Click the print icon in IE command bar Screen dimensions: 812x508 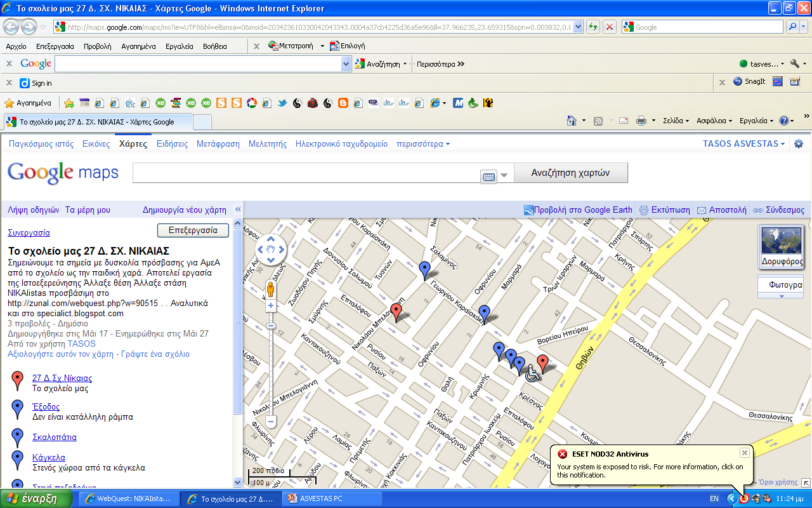point(641,121)
